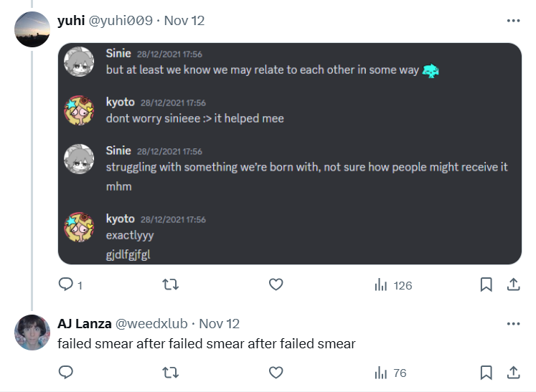Open yuhi's profile picture
Viewport: 536px width, 392px height.
click(x=32, y=29)
